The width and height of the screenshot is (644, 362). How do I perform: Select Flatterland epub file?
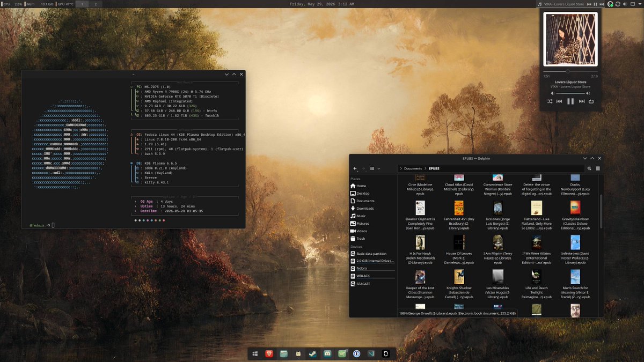pyautogui.click(x=537, y=216)
